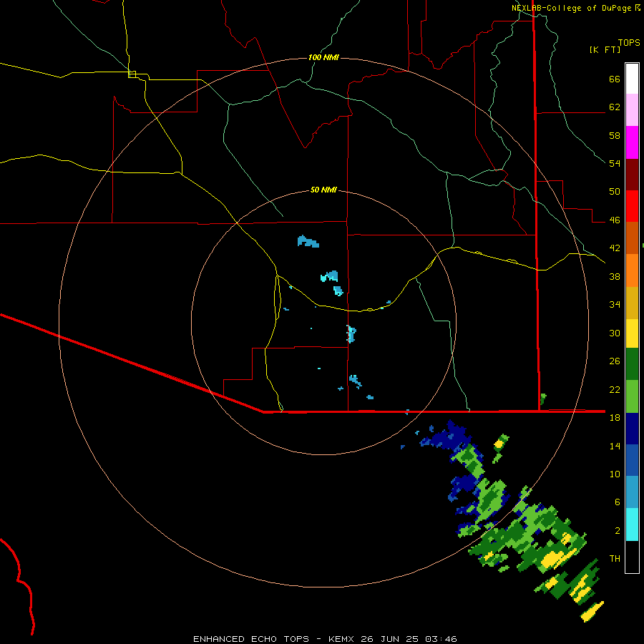Click the legend value 46
Screen dimensions: 644x644
615,220
